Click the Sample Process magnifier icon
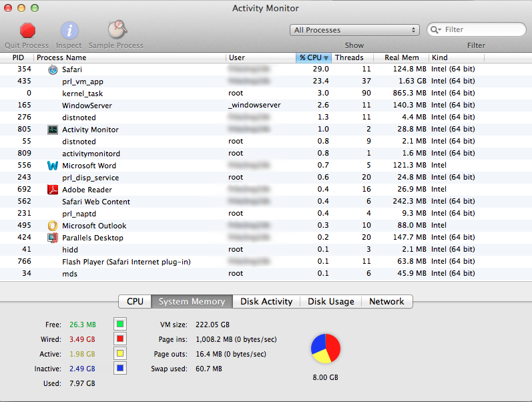Image resolution: width=532 pixels, height=402 pixels. click(117, 29)
